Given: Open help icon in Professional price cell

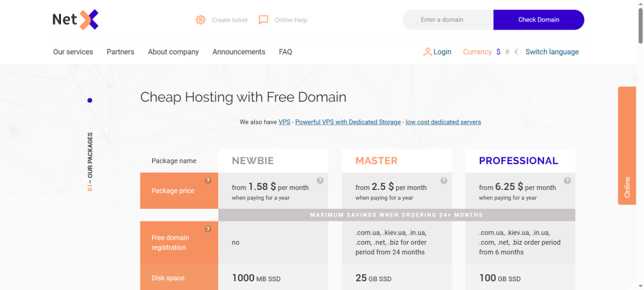Looking at the screenshot, I should click(567, 181).
